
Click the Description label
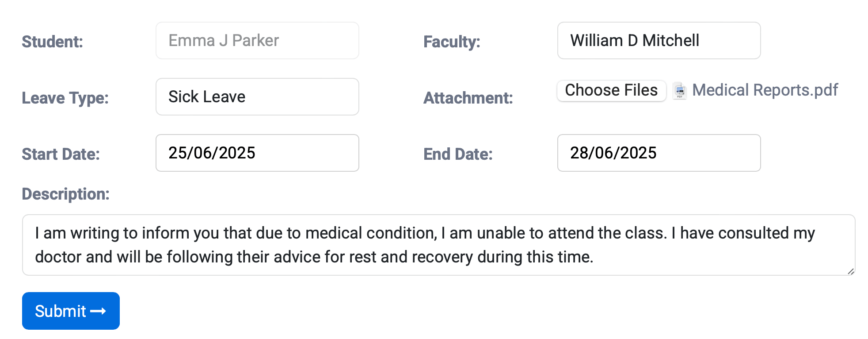click(x=66, y=194)
